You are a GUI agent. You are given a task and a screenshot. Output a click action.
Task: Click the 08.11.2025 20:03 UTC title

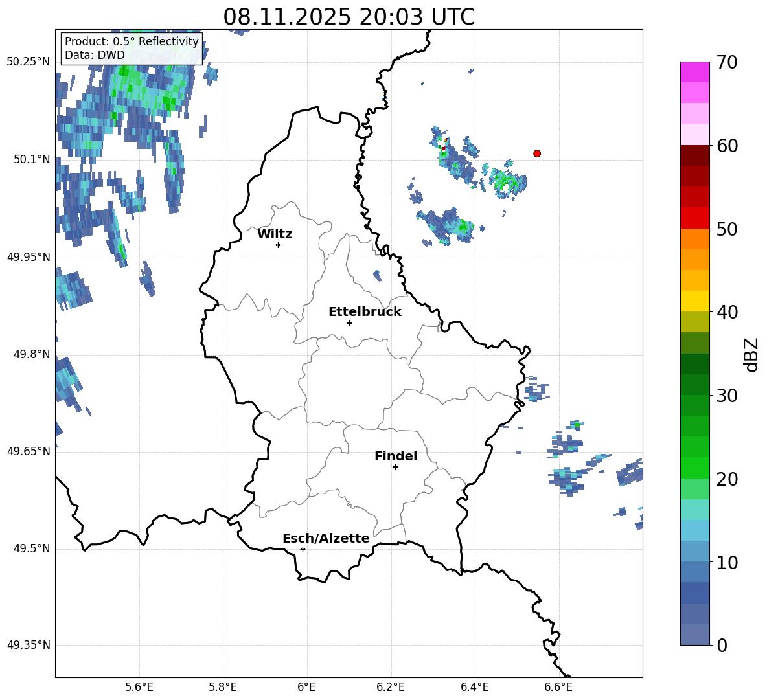(x=349, y=17)
